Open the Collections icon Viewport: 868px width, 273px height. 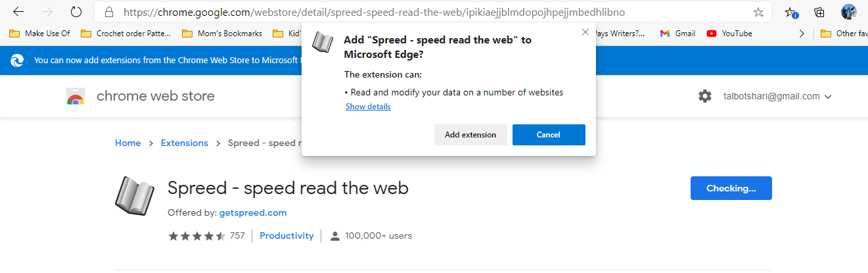point(819,12)
